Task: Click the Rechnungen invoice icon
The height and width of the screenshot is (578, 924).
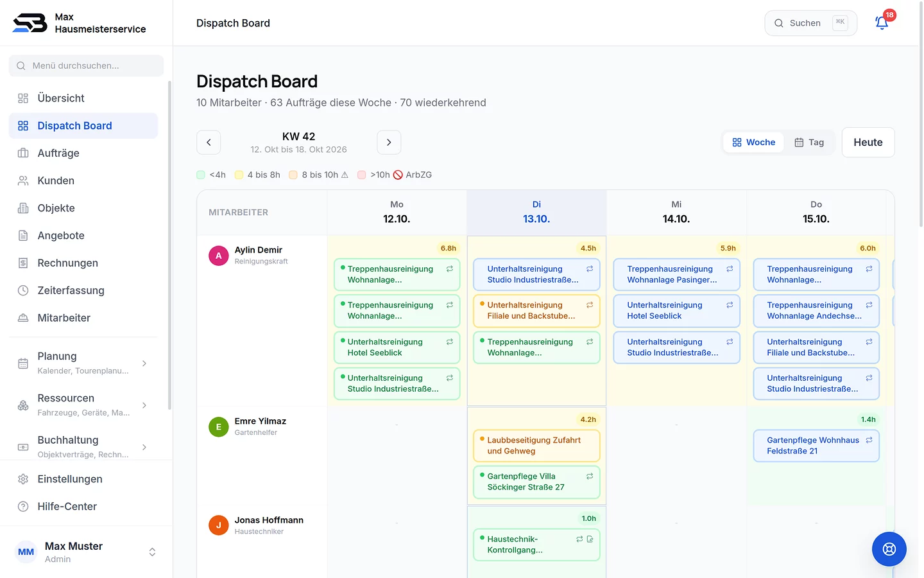Action: (23, 263)
